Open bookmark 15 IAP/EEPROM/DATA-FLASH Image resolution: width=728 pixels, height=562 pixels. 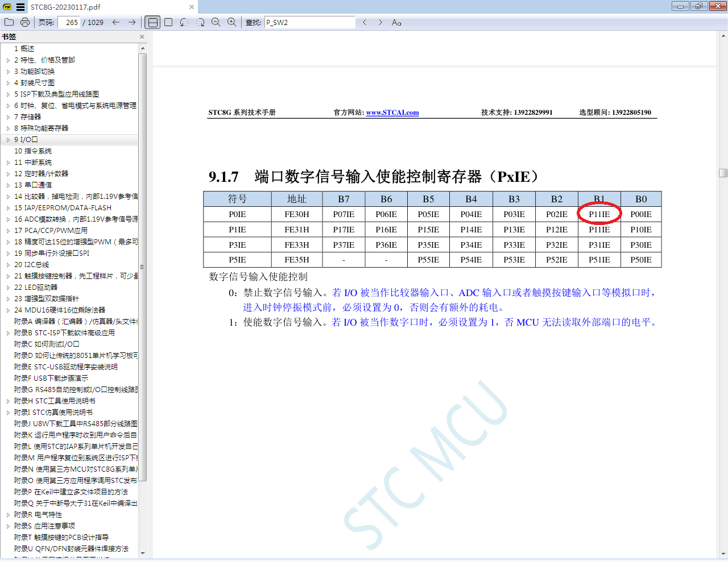coord(63,208)
